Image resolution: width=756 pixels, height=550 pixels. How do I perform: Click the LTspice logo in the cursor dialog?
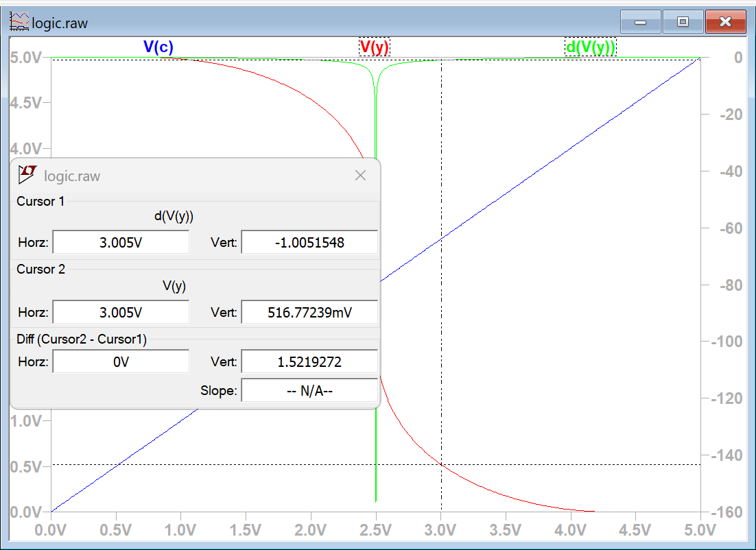27,174
